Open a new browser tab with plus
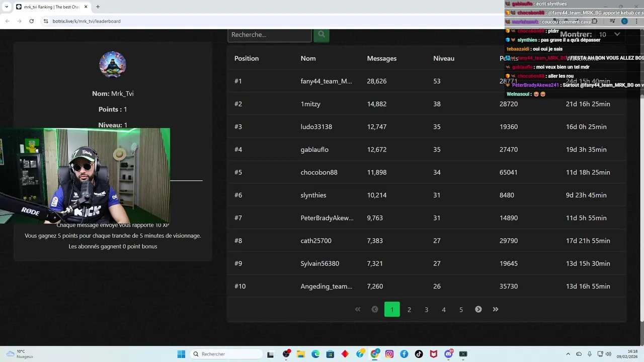Viewport: 644px width, 362px height. (98, 7)
